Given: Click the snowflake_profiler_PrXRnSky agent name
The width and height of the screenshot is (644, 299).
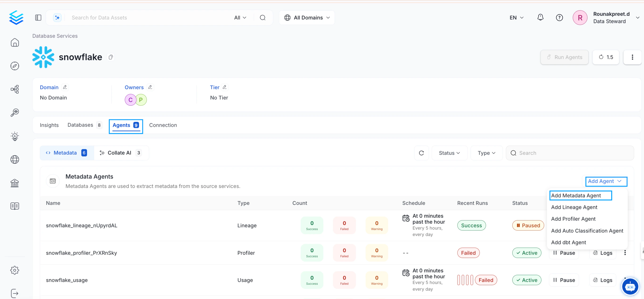Looking at the screenshot, I should coord(82,253).
